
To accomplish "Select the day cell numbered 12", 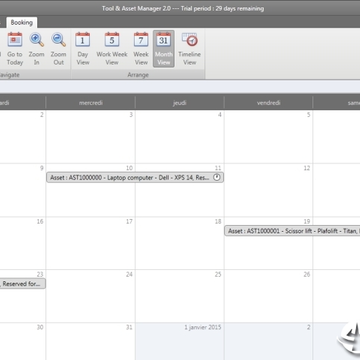I will (269, 190).
